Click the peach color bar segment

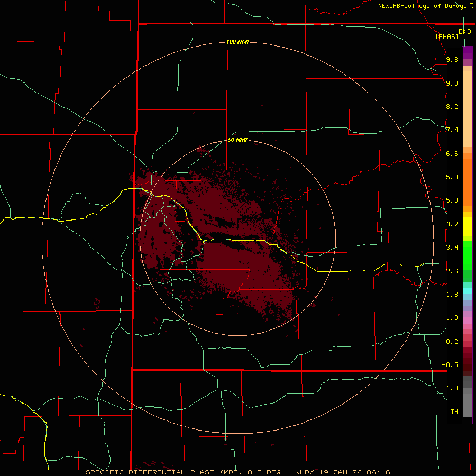(x=467, y=108)
